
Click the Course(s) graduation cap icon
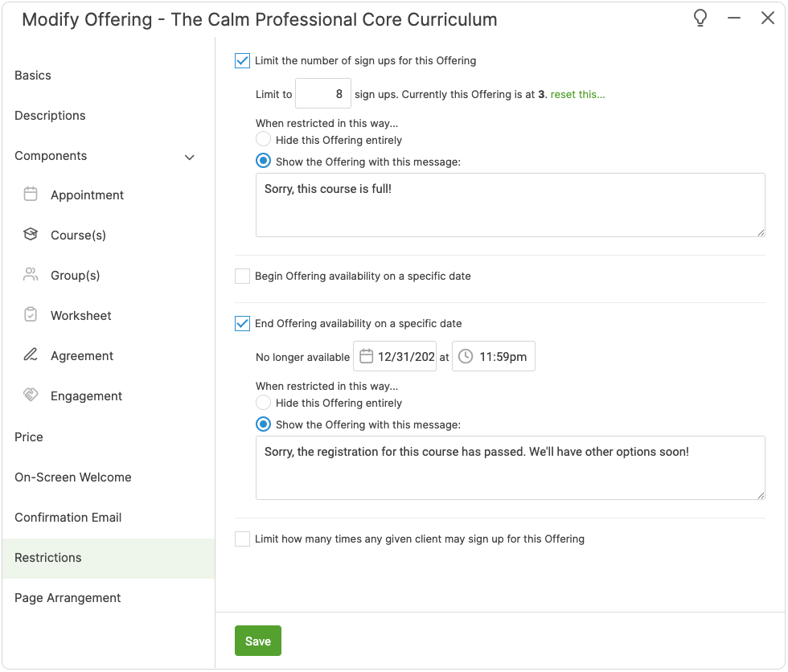click(31, 235)
